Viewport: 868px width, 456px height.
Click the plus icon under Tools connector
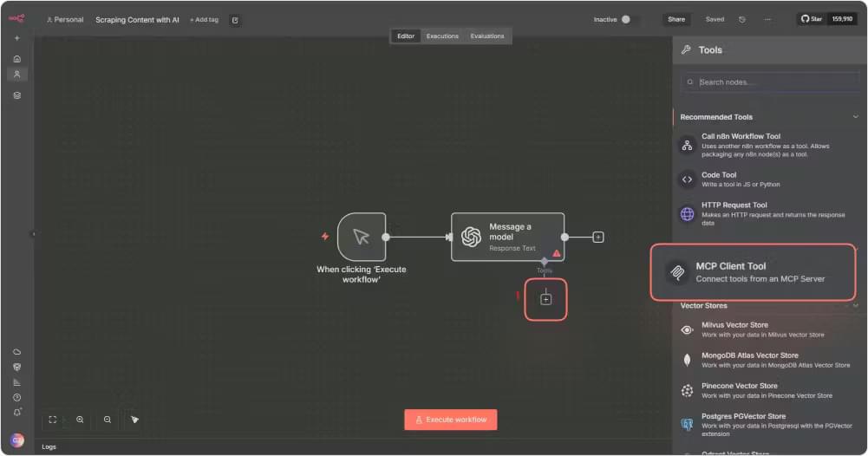click(x=545, y=299)
